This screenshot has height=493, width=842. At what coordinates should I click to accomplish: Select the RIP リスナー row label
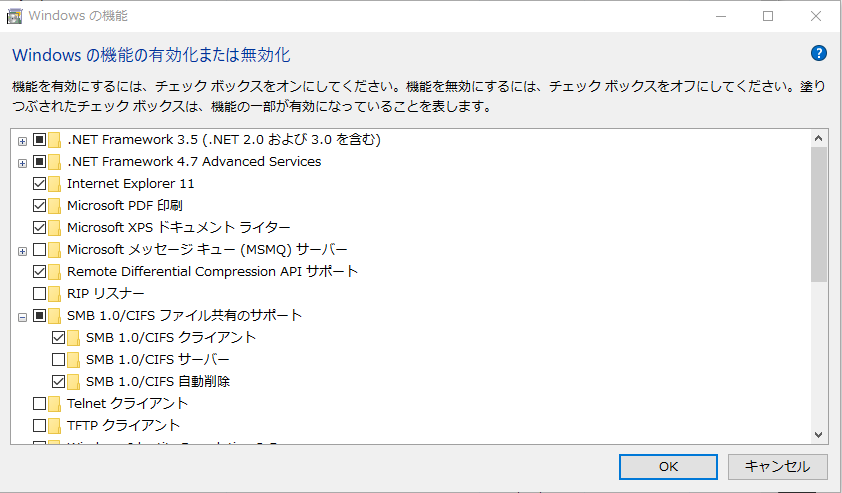coord(105,294)
